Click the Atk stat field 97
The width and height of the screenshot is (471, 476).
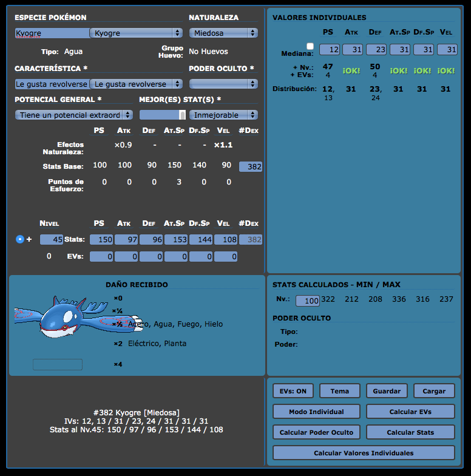tap(126, 239)
